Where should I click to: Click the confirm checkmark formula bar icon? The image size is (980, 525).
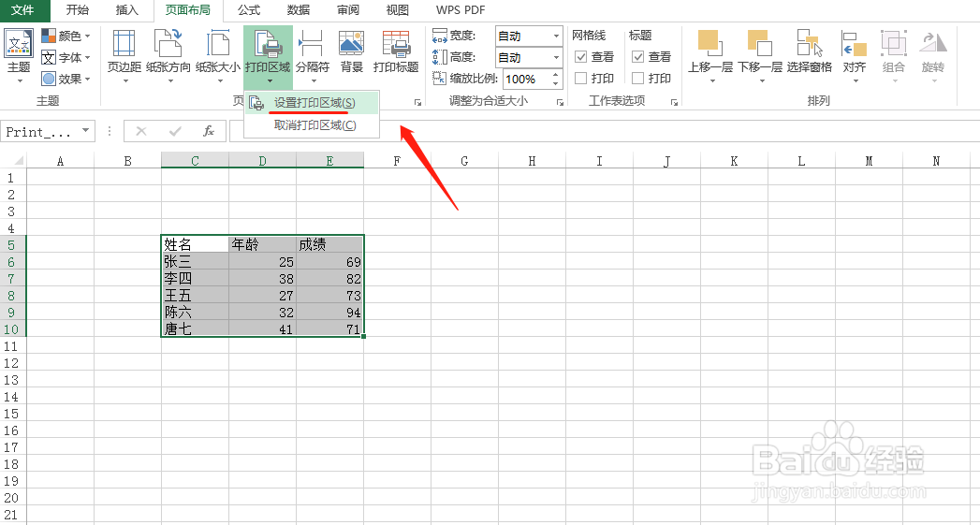pyautogui.click(x=176, y=131)
